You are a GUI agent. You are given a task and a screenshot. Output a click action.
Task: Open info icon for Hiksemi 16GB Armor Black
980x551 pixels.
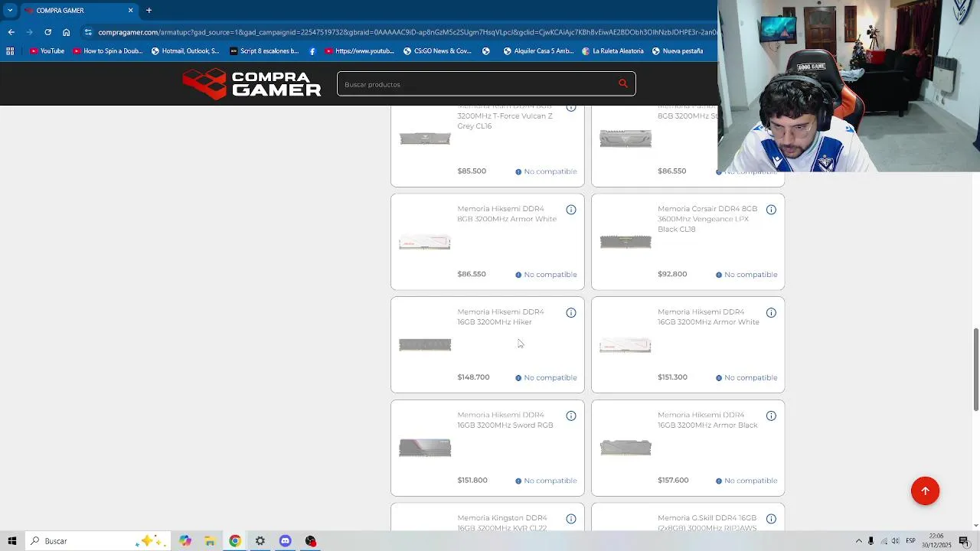771,416
